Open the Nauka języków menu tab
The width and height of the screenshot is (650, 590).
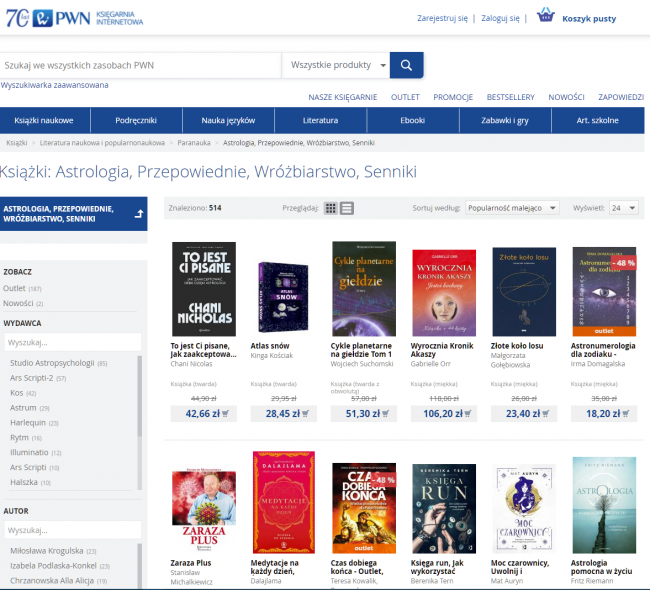coord(228,120)
